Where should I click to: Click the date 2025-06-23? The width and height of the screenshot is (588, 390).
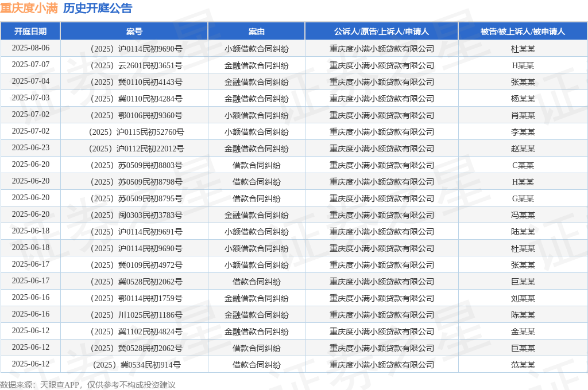coord(30,147)
